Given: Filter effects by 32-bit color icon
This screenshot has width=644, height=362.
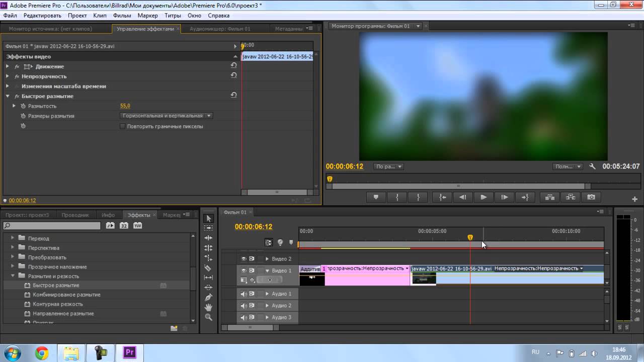Looking at the screenshot, I should pyautogui.click(x=124, y=226).
